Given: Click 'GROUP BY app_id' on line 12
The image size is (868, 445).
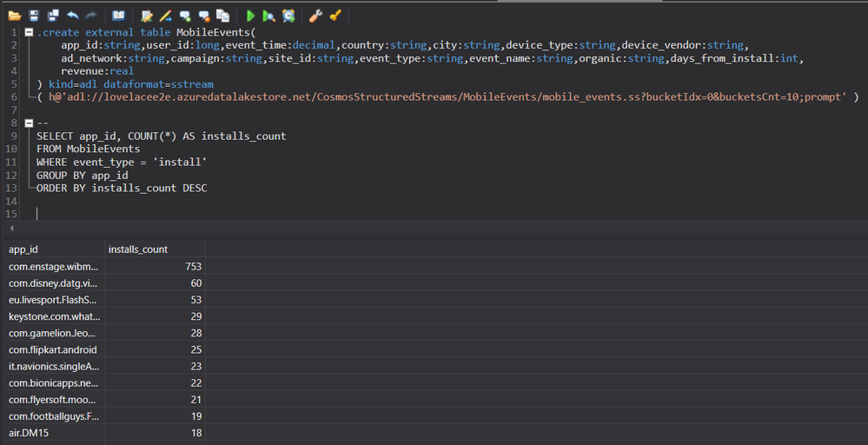Looking at the screenshot, I should 82,175.
